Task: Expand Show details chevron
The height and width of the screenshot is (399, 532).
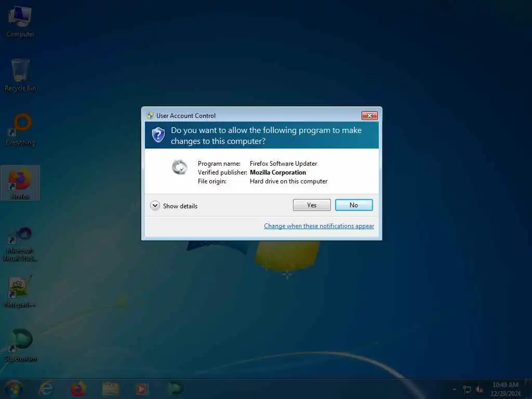Action: (x=155, y=206)
